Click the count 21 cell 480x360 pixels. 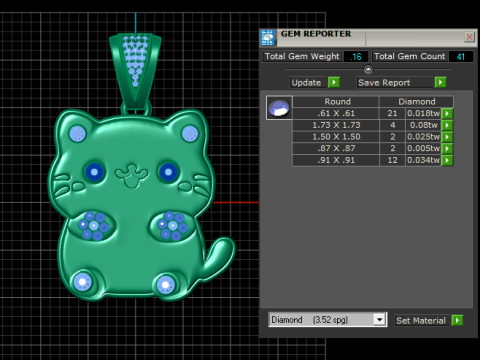(392, 113)
